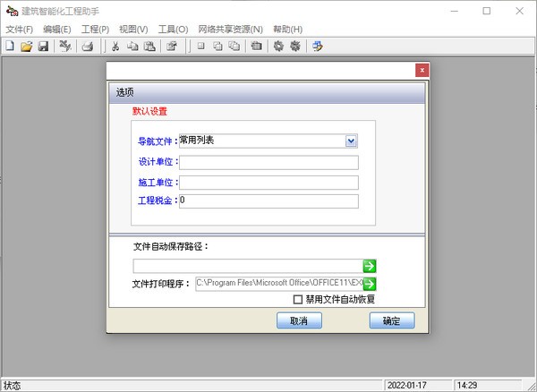Click the green arrow beside the print program path
Screen dimensions: 537x392
coord(369,284)
